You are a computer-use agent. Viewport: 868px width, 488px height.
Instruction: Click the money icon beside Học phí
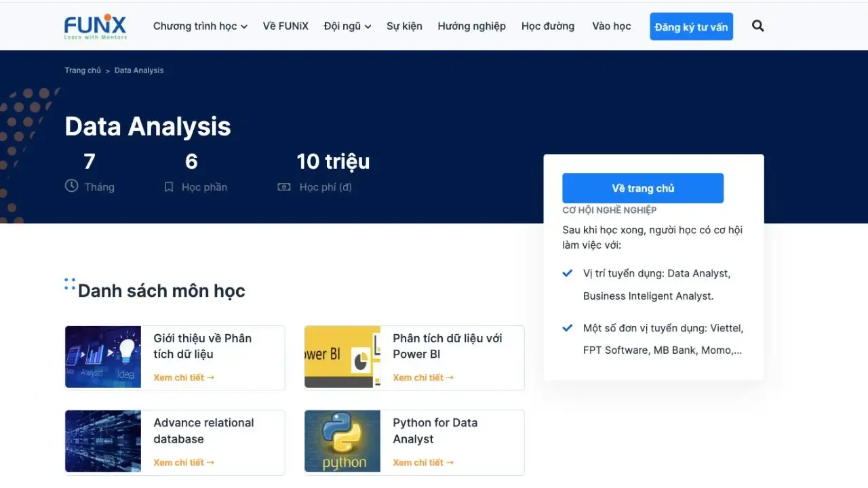coord(284,187)
